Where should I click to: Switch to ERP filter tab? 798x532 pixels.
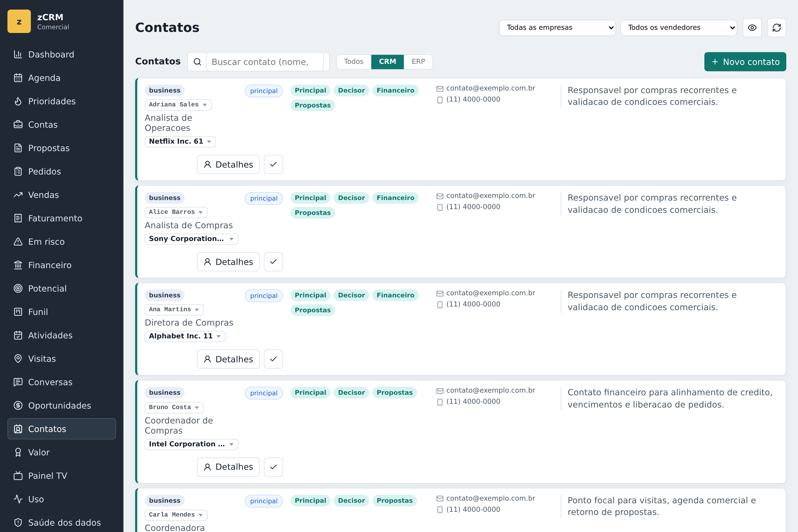[418, 62]
